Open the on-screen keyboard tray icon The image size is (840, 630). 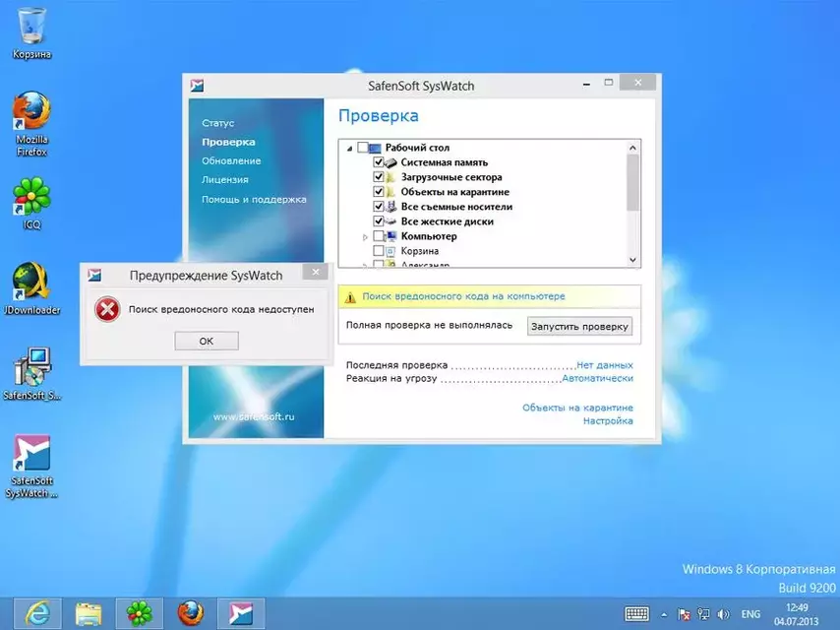(x=636, y=614)
